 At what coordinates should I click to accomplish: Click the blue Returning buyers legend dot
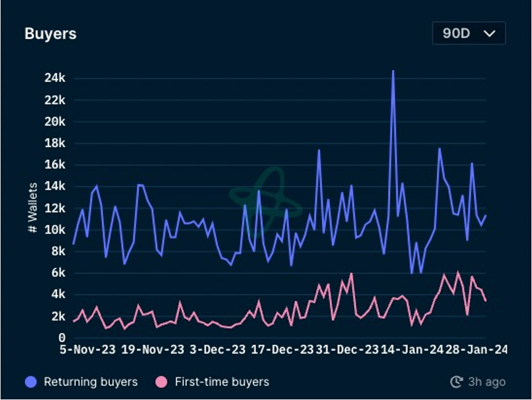pyautogui.click(x=31, y=382)
